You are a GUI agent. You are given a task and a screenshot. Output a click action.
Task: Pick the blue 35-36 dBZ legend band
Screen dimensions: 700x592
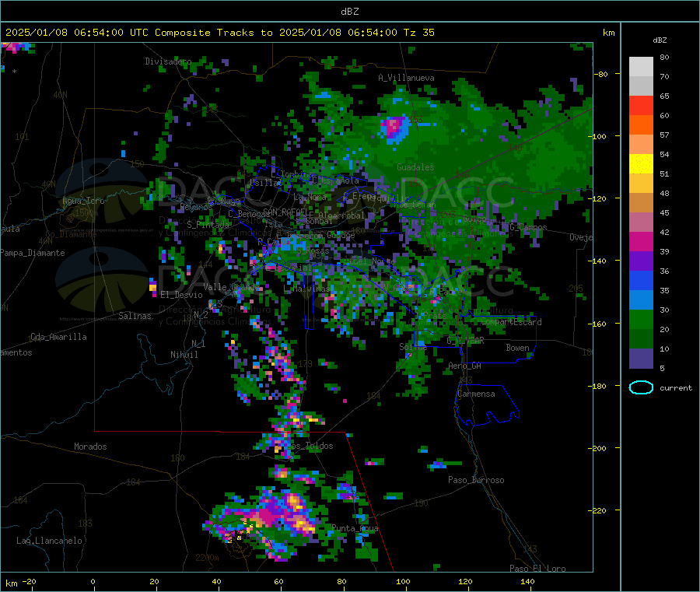pyautogui.click(x=641, y=280)
